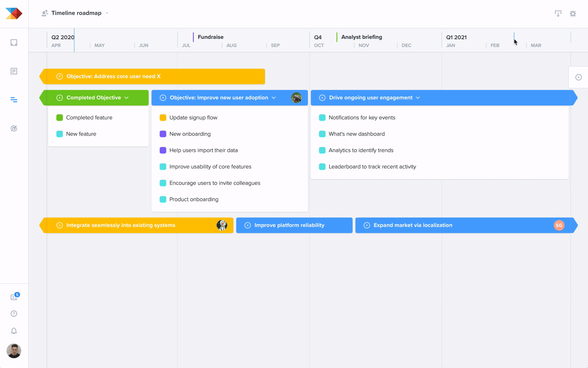588x368 pixels.
Task: Open settings via the gear icon
Action: coord(573,13)
